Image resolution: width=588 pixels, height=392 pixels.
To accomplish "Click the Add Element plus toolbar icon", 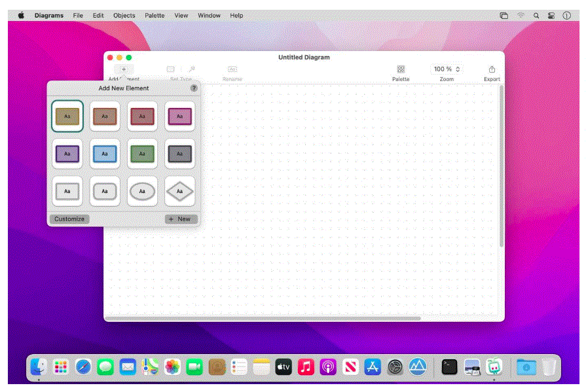I will click(124, 69).
